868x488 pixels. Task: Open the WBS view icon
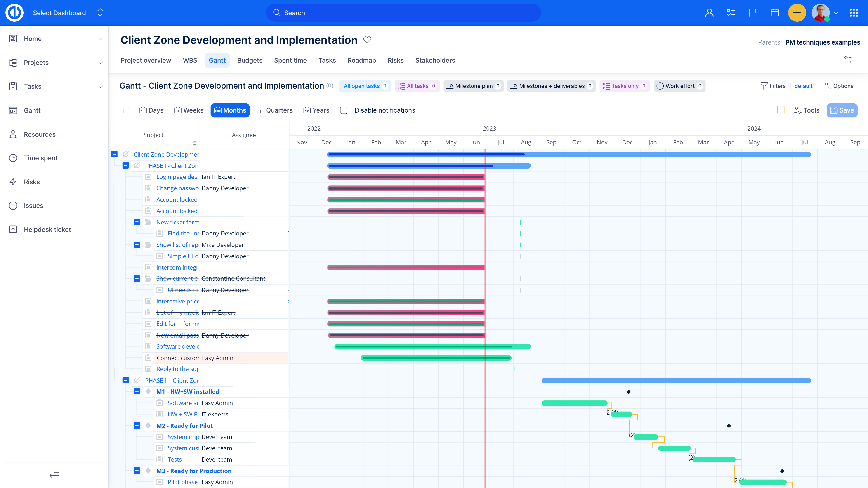point(190,60)
